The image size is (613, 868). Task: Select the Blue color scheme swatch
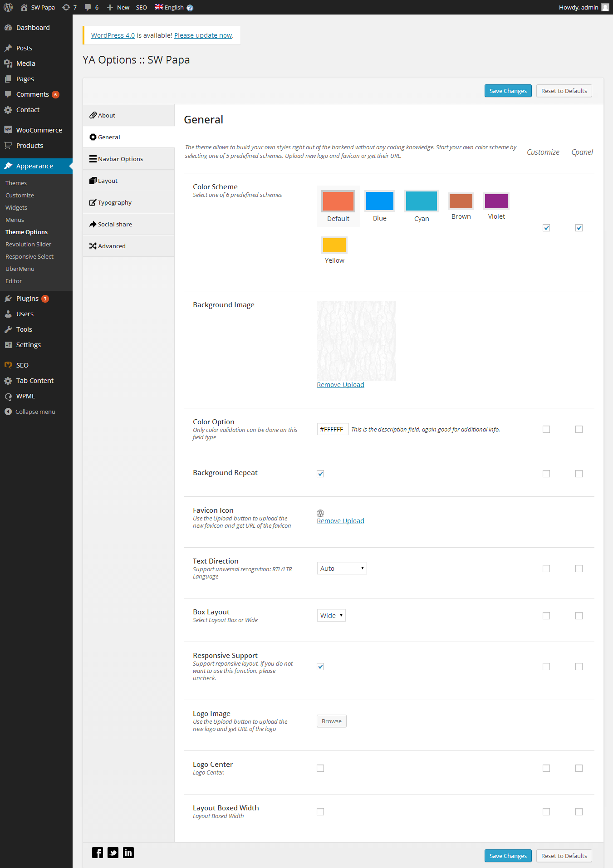click(380, 201)
